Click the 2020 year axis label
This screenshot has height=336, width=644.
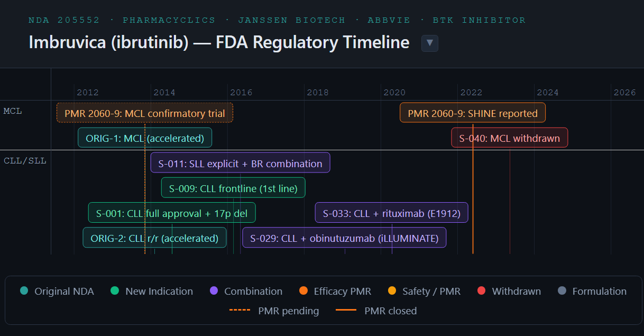[394, 93]
